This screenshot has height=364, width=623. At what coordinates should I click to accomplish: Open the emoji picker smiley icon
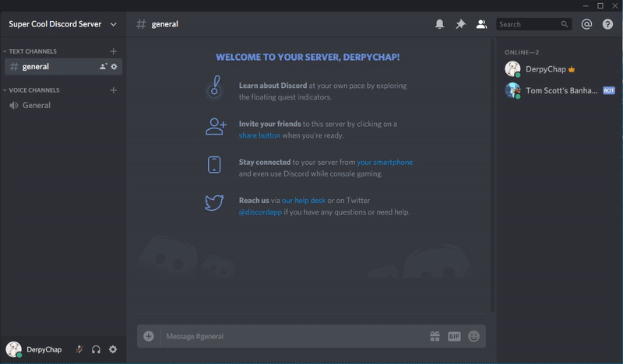click(473, 336)
